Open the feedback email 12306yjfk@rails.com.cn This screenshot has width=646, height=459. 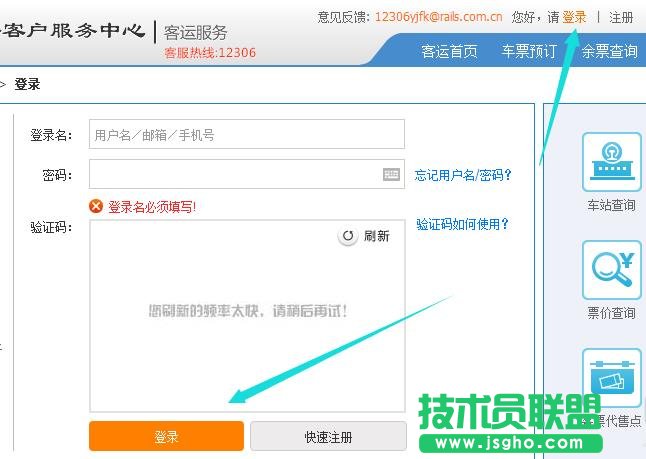click(x=439, y=17)
